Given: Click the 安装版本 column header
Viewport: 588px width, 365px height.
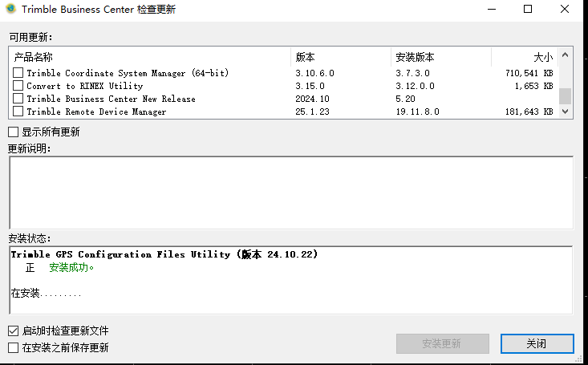Looking at the screenshot, I should [x=441, y=57].
